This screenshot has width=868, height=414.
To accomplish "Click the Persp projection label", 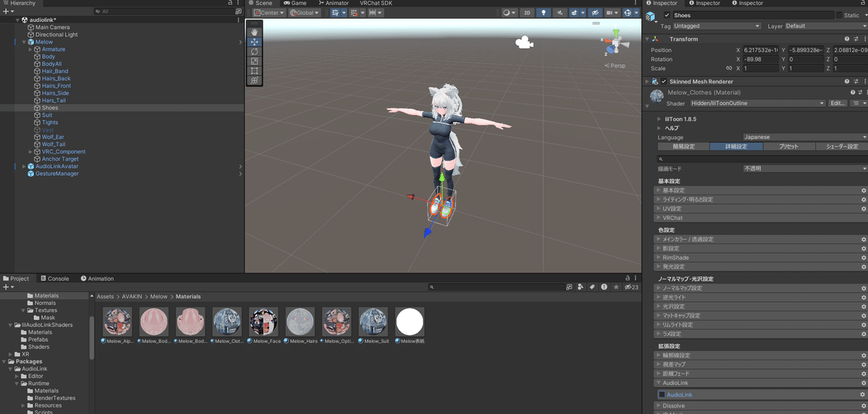I will pos(617,66).
